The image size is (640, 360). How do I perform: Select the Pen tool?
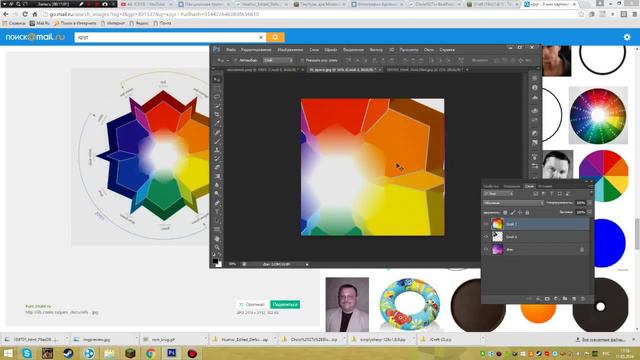coord(217,203)
